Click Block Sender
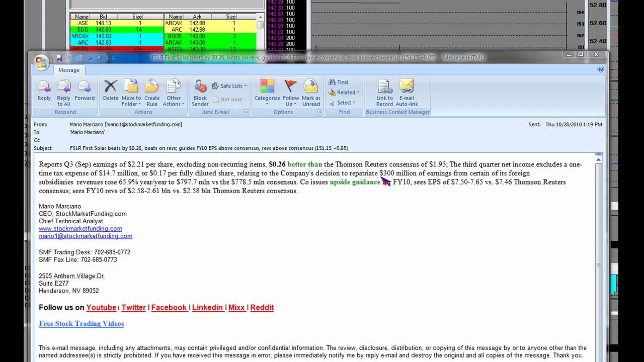This screenshot has height=362, width=644. pyautogui.click(x=200, y=94)
